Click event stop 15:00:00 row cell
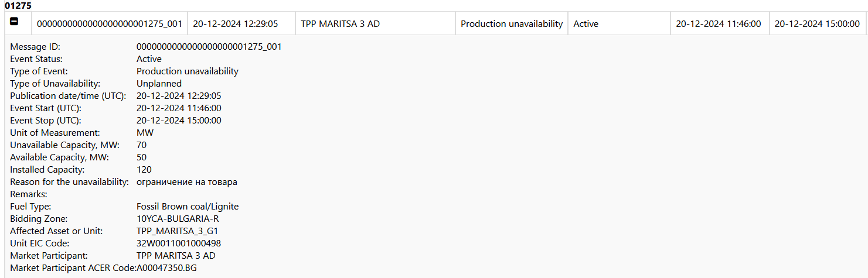This screenshot has width=868, height=278. [x=816, y=24]
